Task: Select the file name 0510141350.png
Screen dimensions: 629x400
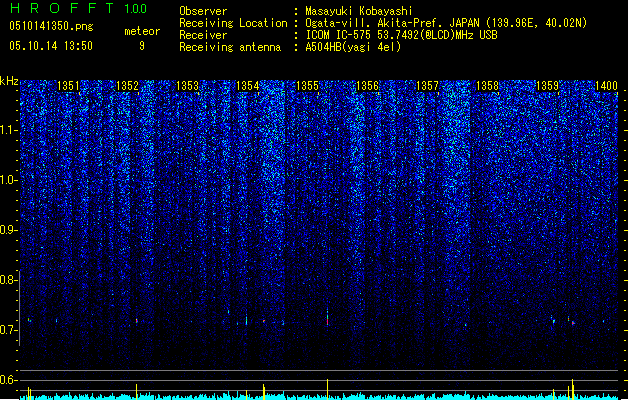Action: coord(51,26)
